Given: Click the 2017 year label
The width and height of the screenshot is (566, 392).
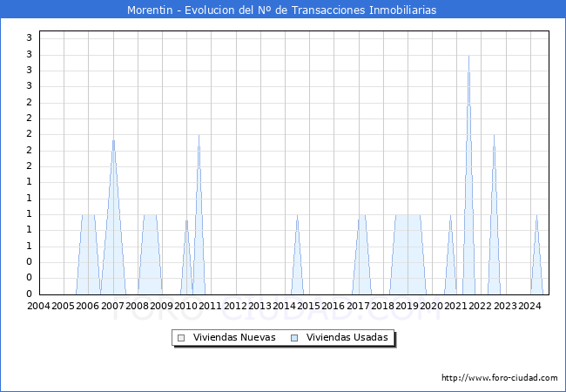Looking at the screenshot, I should [x=358, y=306].
